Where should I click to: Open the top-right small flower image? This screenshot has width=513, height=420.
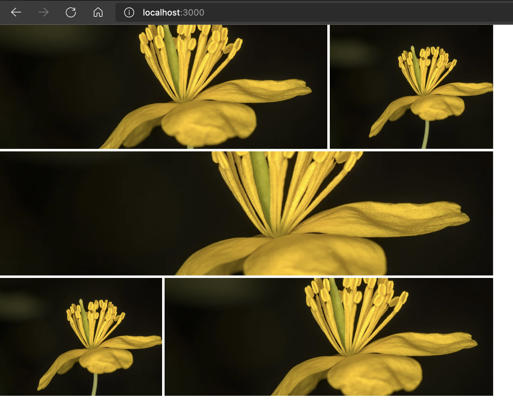[x=411, y=87]
